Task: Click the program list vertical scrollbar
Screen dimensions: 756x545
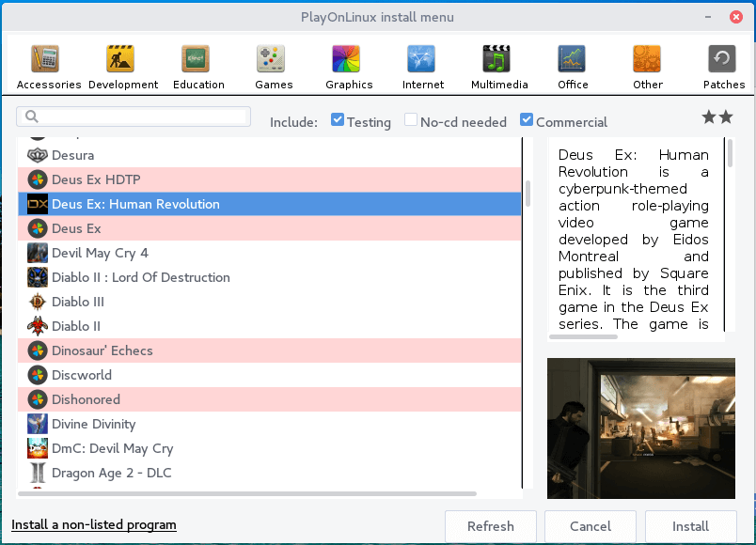Action: point(528,194)
